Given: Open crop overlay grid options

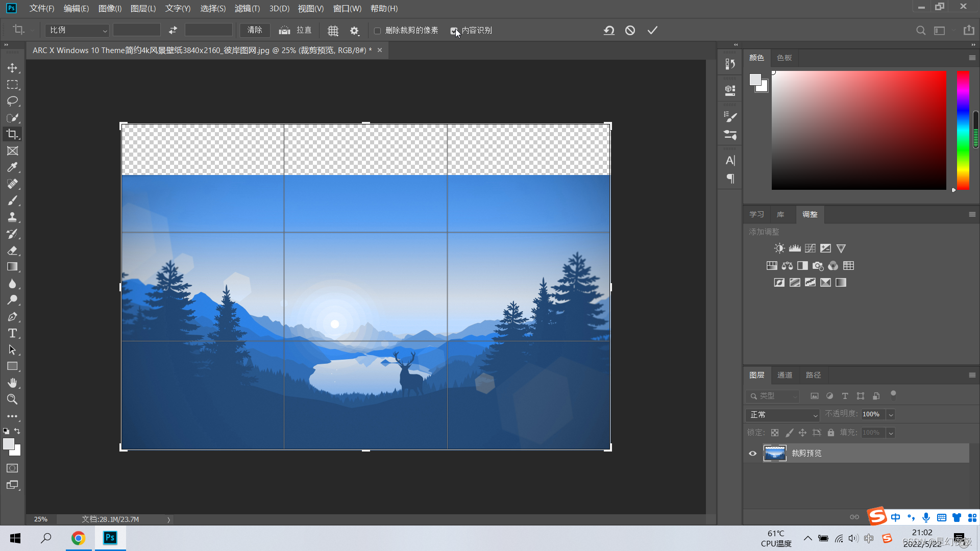Looking at the screenshot, I should click(x=333, y=31).
